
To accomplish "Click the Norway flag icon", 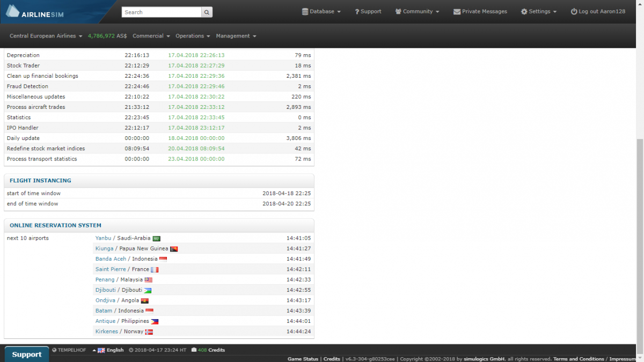I will tap(149, 332).
